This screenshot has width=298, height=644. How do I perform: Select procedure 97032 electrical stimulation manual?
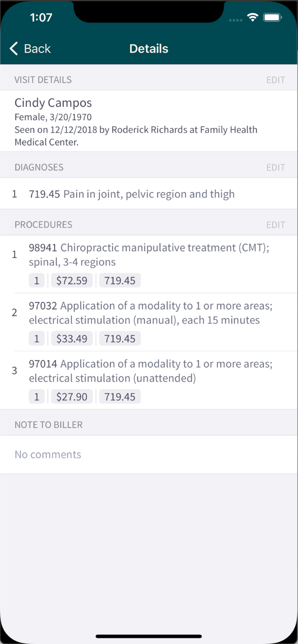coord(151,313)
